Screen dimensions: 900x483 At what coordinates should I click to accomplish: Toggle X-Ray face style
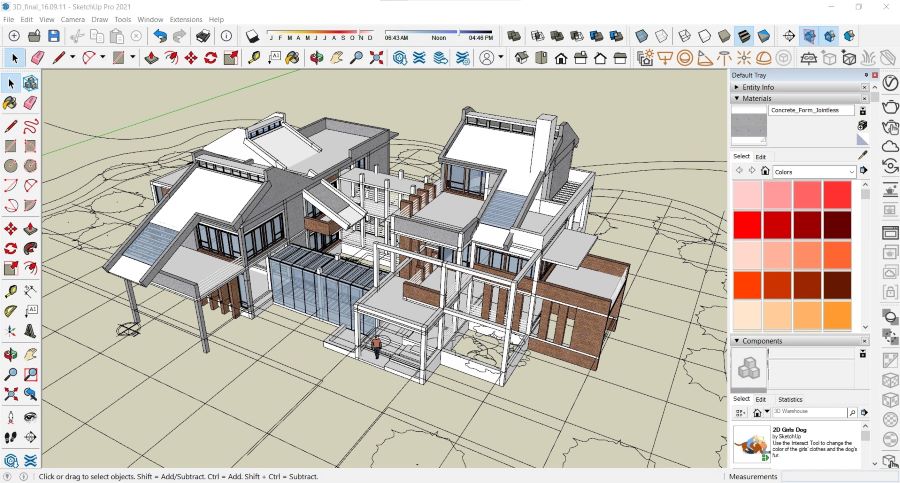pyautogui.click(x=642, y=36)
